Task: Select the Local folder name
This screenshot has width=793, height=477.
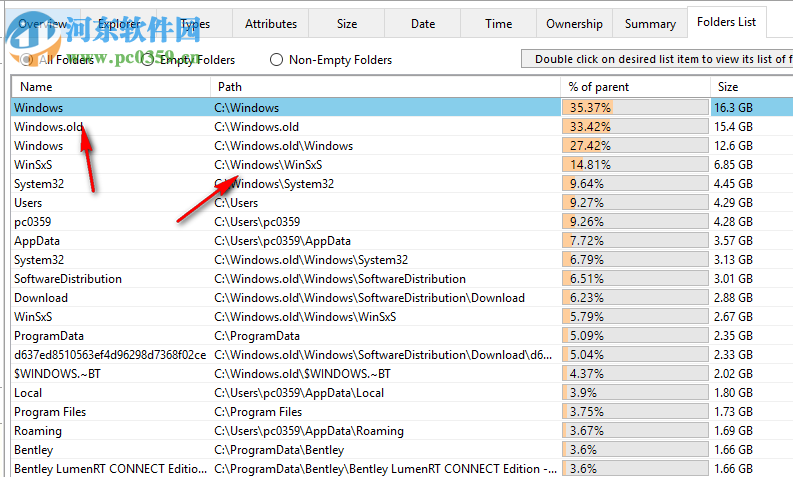Action: [28, 393]
